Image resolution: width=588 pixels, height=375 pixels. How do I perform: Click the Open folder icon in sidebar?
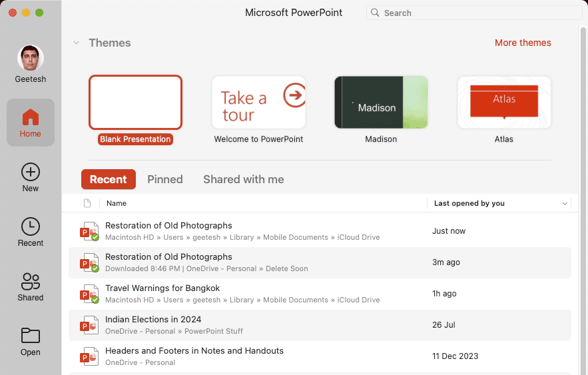[31, 336]
